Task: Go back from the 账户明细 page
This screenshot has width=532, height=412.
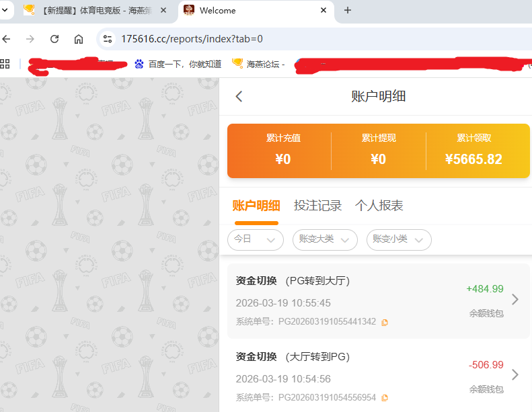Action: [x=239, y=96]
